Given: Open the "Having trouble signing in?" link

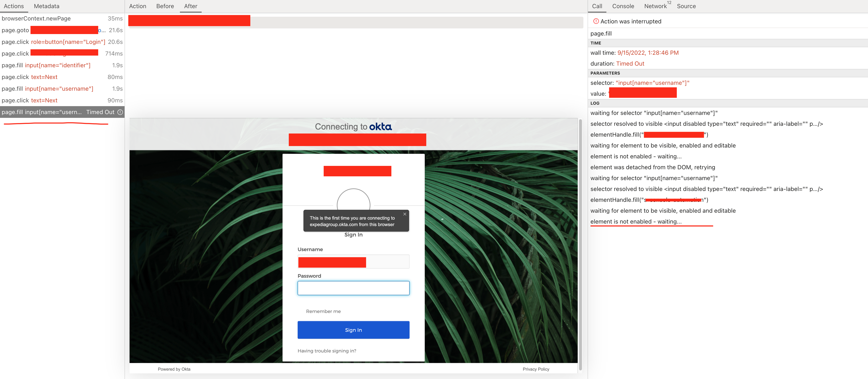Looking at the screenshot, I should click(x=327, y=351).
